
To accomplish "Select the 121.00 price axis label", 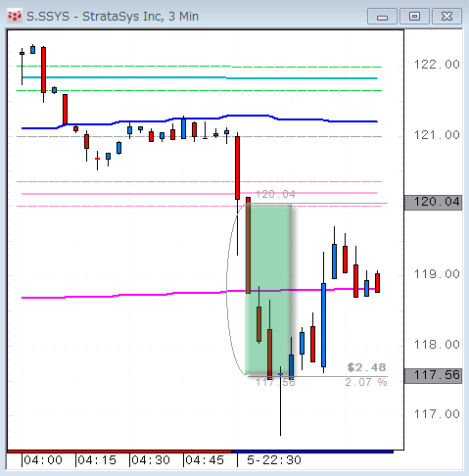I will pyautogui.click(x=437, y=134).
